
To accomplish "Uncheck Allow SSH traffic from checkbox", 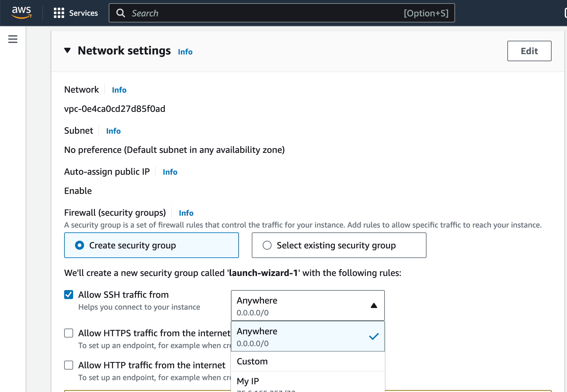I will pos(69,295).
